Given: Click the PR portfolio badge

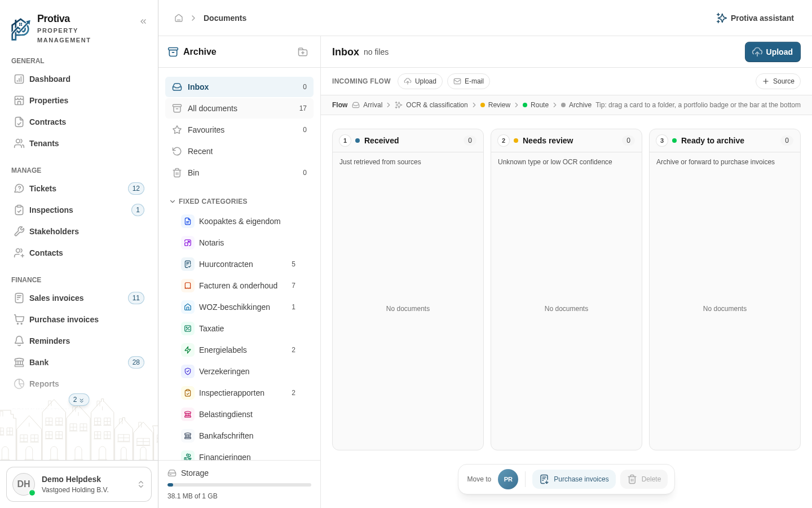Looking at the screenshot, I should tap(508, 479).
